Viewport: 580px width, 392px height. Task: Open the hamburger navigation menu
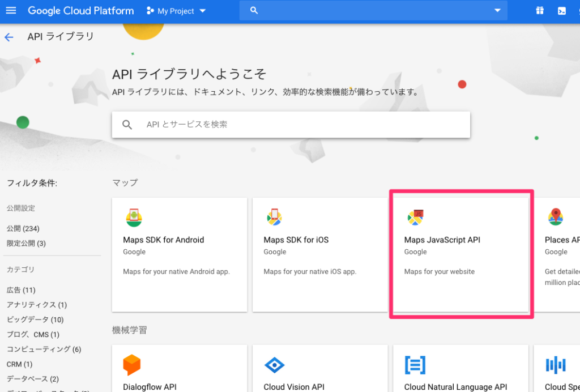[11, 10]
